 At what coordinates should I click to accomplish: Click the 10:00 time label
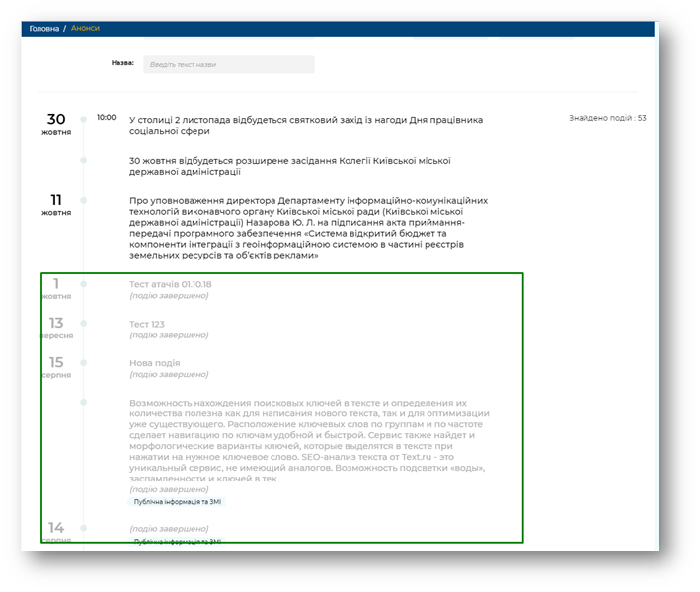(107, 118)
